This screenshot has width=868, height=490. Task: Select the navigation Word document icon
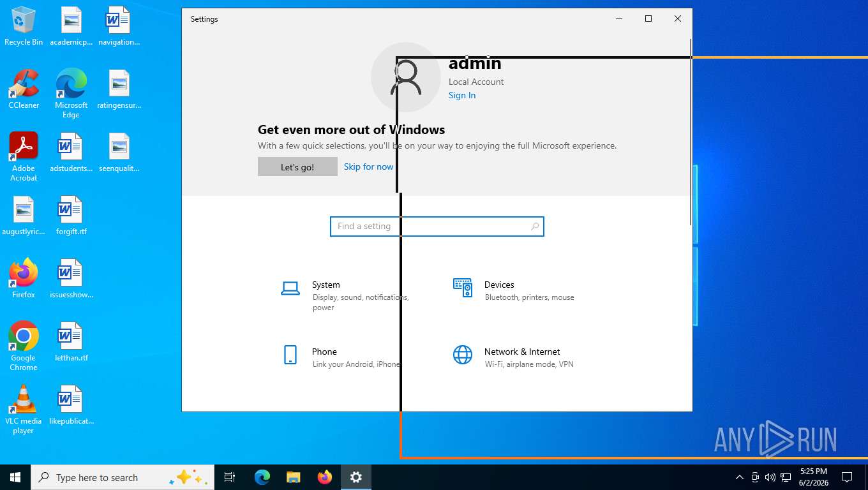pyautogui.click(x=119, y=27)
